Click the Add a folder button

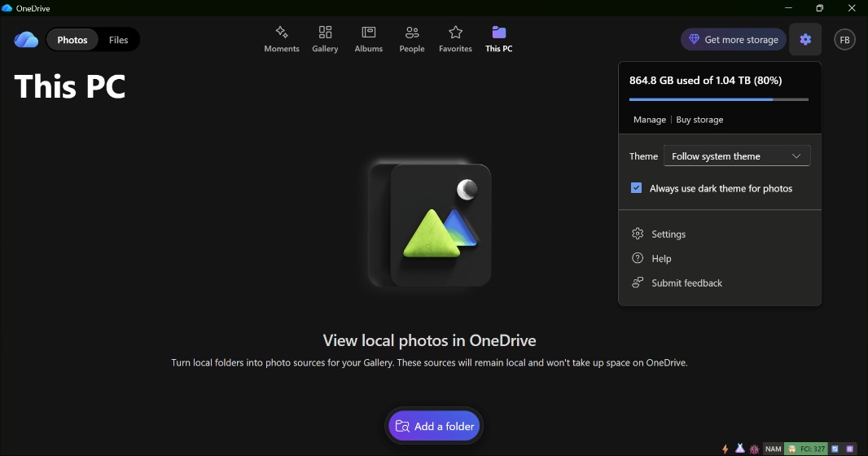click(434, 426)
